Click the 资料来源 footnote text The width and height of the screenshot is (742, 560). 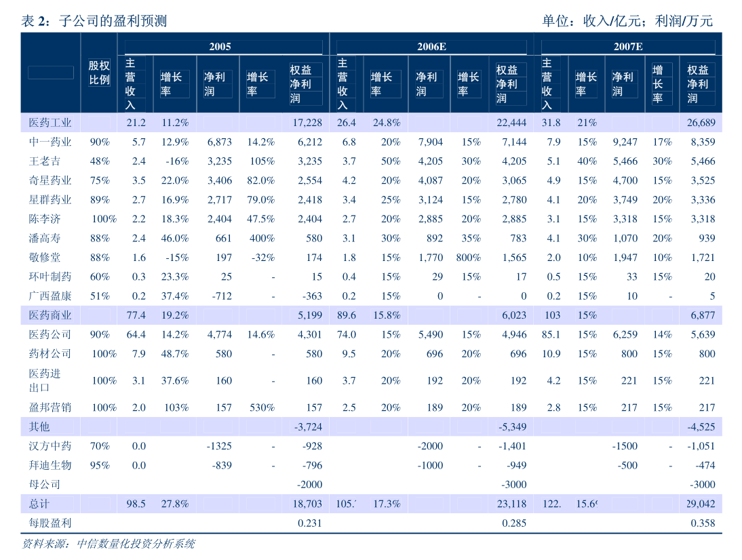coord(109,544)
